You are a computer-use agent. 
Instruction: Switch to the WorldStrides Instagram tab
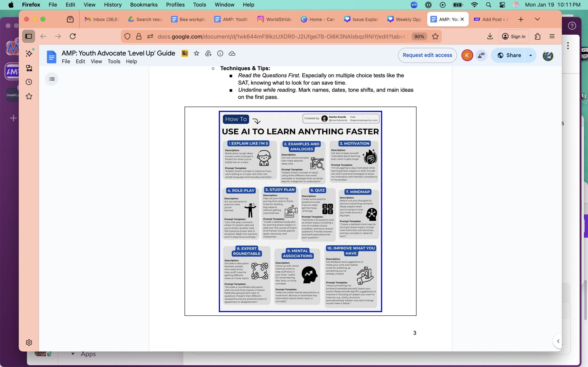pyautogui.click(x=275, y=19)
